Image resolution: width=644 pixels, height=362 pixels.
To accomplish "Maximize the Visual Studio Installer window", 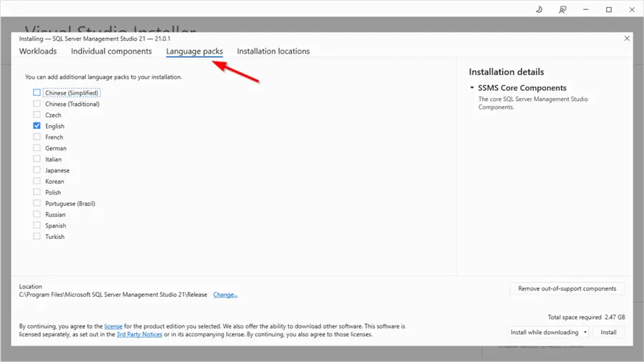I will (x=609, y=9).
